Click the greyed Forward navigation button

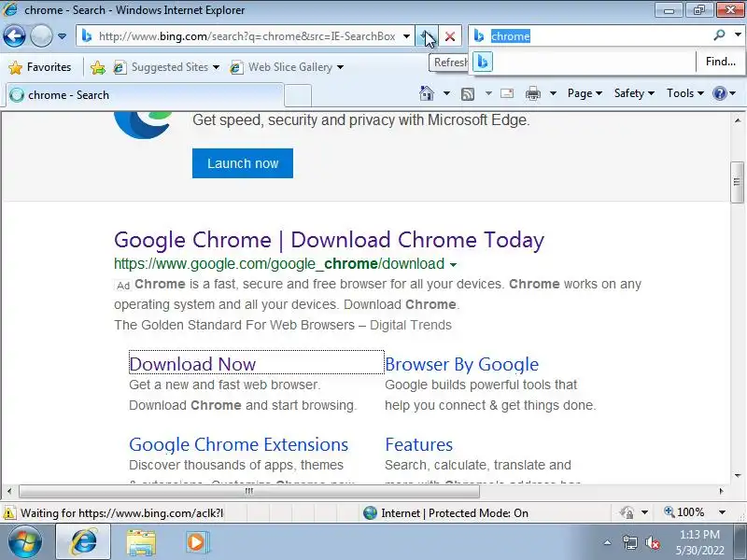pyautogui.click(x=41, y=36)
